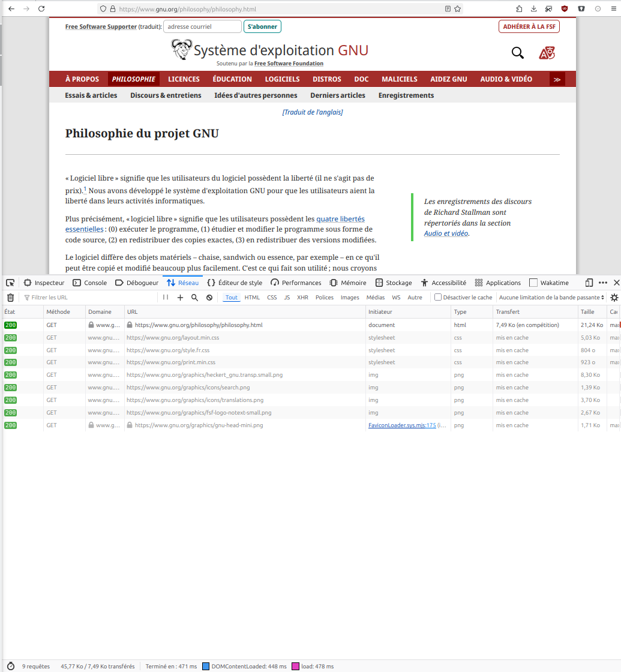Open the downloads arrow icon
This screenshot has width=621, height=672.
(x=533, y=8)
